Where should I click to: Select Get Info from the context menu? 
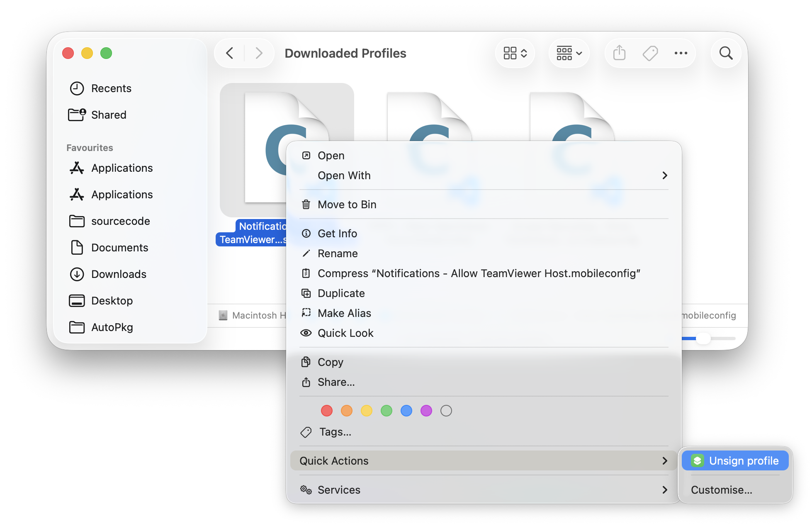click(337, 233)
